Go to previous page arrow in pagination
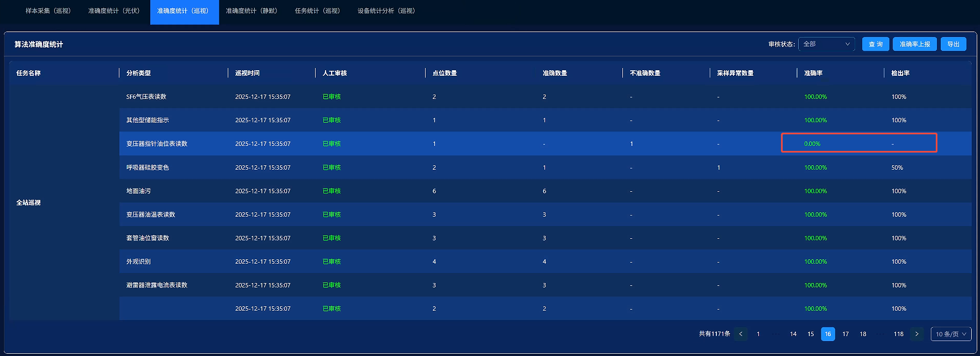The width and height of the screenshot is (980, 356). pos(741,334)
